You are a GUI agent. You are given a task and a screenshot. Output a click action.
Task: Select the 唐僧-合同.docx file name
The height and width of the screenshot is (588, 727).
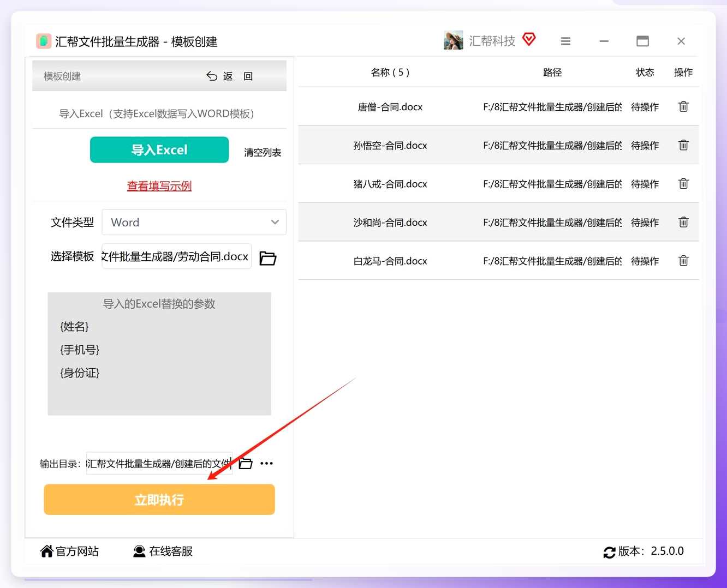coord(390,107)
